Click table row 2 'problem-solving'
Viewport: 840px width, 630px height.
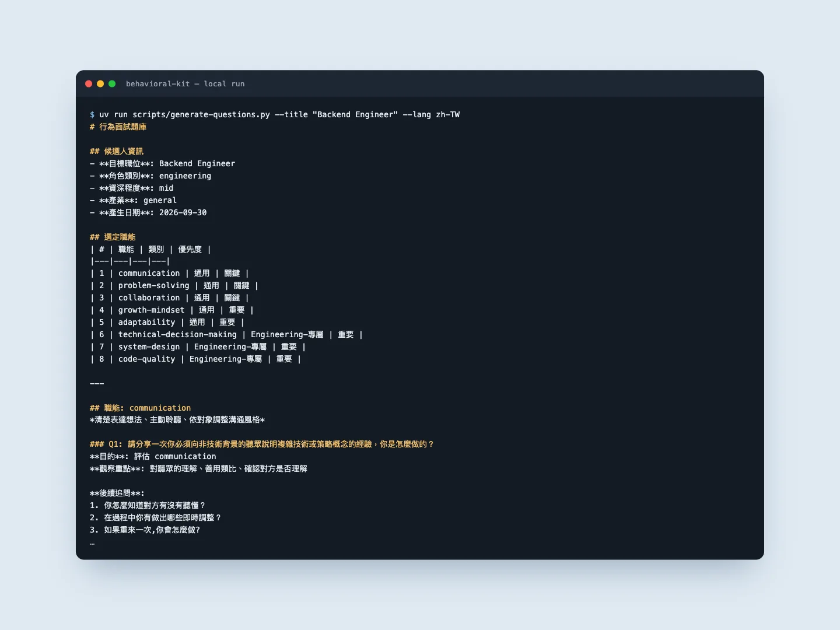point(174,285)
